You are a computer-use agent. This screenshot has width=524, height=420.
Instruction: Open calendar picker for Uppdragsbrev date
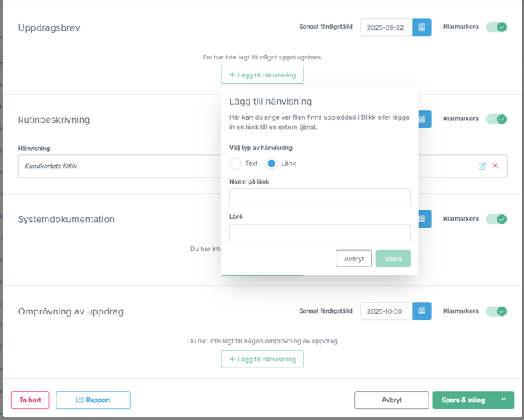click(422, 27)
